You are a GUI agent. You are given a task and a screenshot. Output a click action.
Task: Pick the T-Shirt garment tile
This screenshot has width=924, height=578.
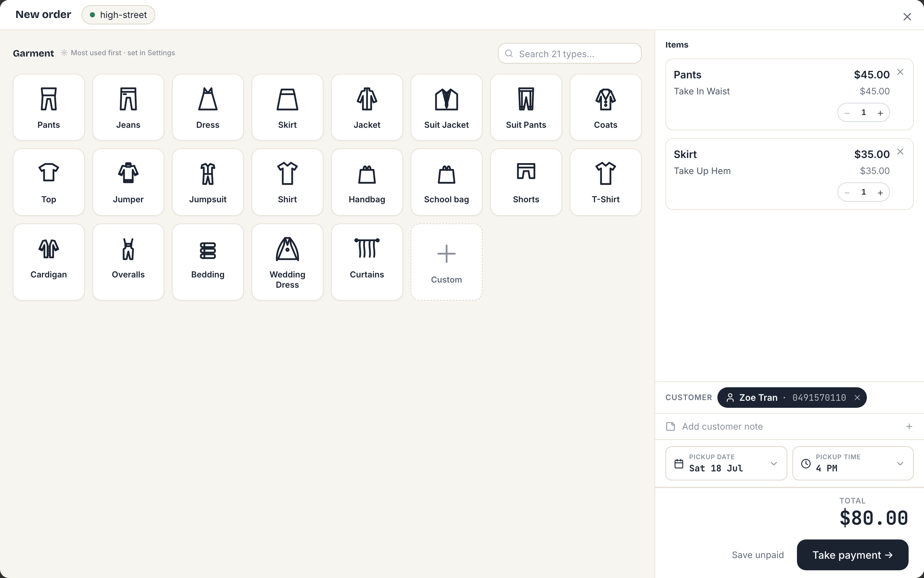tap(605, 182)
